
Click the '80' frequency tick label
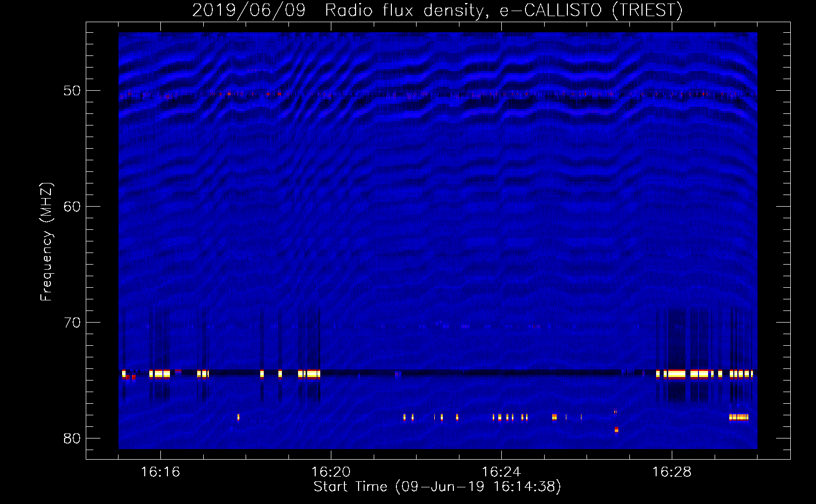click(x=72, y=439)
